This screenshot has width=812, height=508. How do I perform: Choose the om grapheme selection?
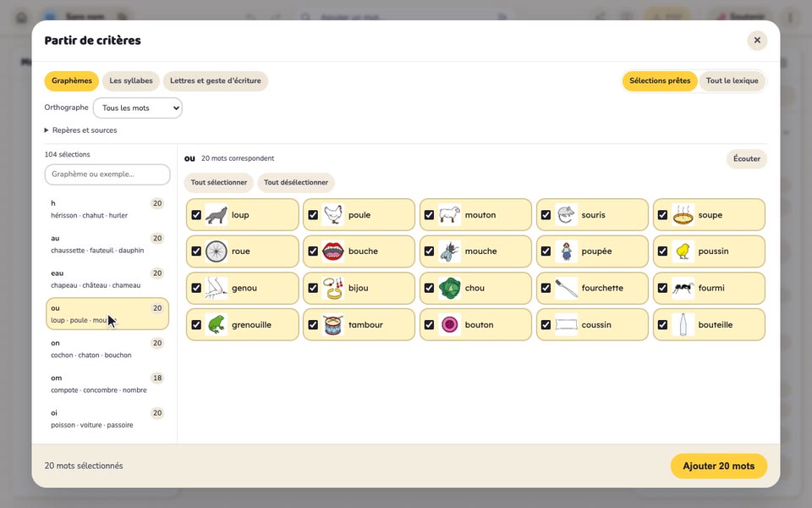point(107,384)
